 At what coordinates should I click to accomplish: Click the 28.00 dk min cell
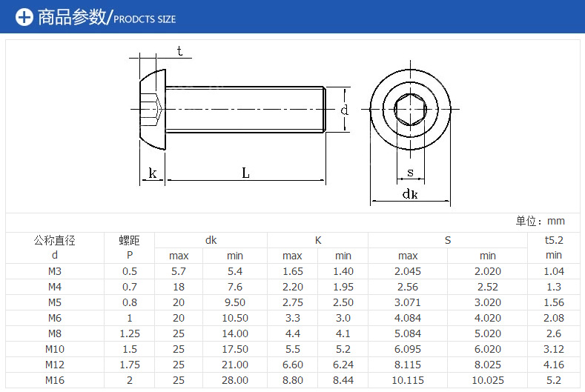tap(235, 380)
